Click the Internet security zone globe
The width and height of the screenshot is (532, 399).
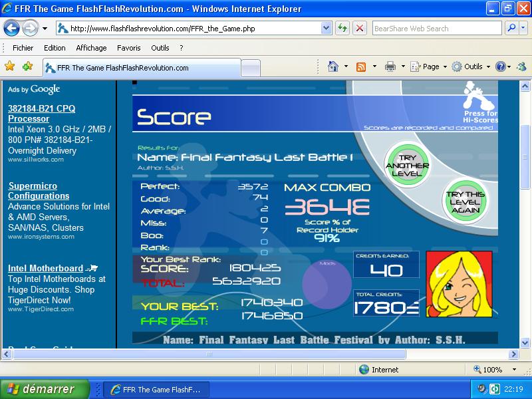coord(364,369)
